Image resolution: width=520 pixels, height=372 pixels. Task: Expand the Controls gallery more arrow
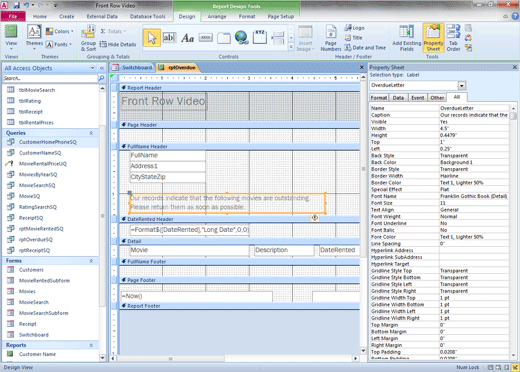[291, 47]
